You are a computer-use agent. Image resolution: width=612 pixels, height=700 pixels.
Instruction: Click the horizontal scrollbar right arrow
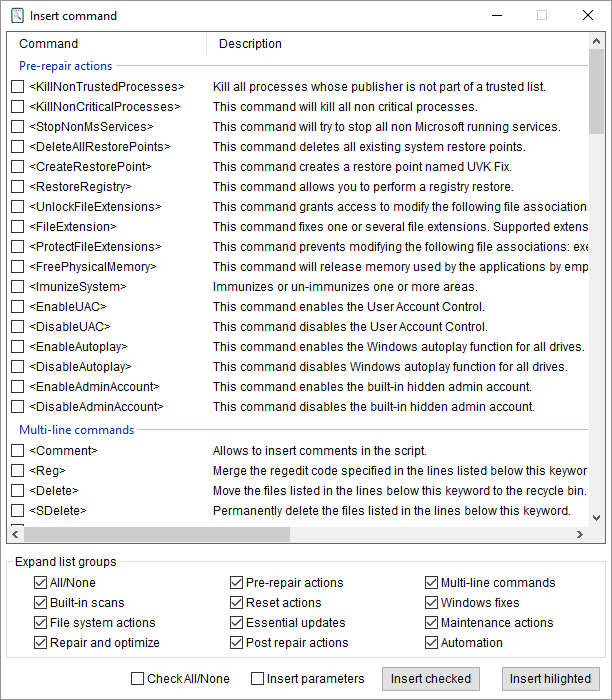580,534
